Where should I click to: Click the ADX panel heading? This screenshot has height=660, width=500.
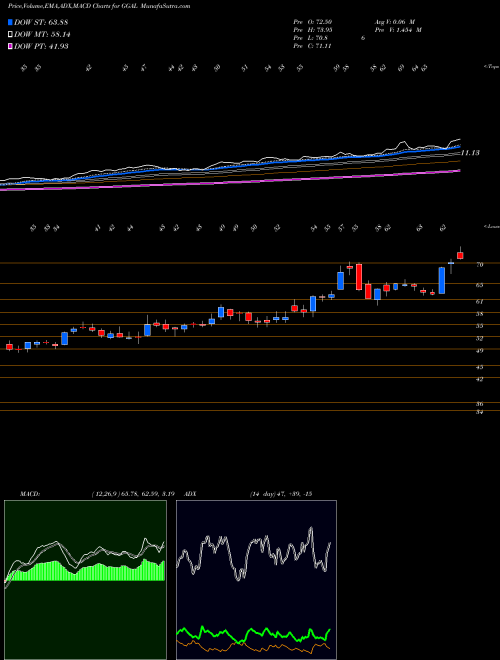(191, 494)
